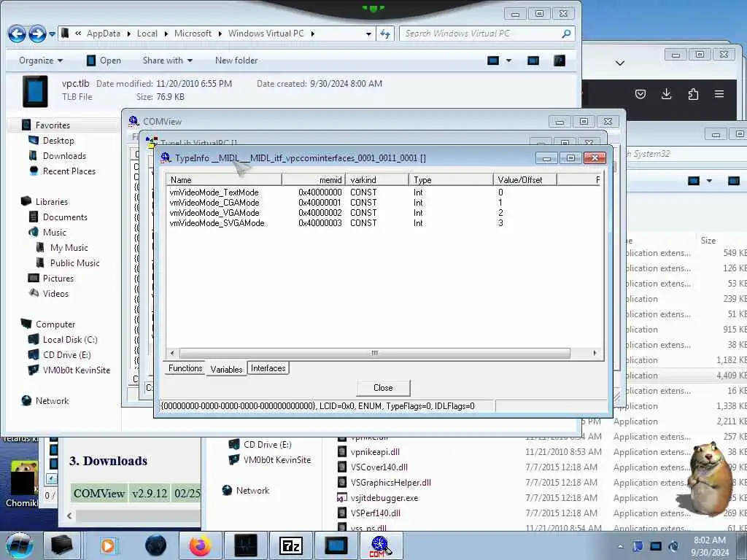Select VSGraphicsHelper.dll in System32 window
The height and width of the screenshot is (560, 747).
pos(391,483)
